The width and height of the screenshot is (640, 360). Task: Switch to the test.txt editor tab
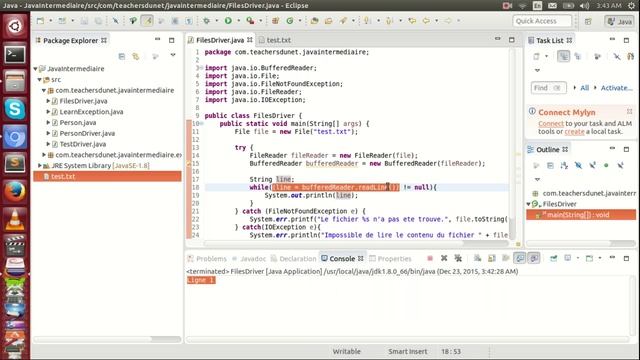[275, 40]
